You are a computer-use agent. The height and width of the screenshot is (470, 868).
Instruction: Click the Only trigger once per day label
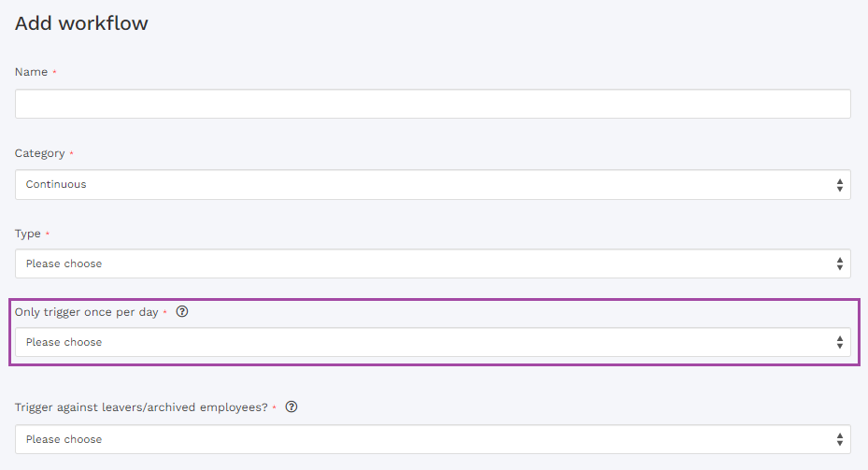pyautogui.click(x=86, y=312)
